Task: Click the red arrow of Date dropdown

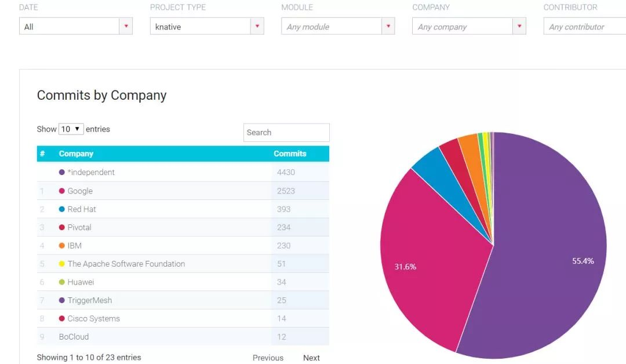Action: tap(126, 26)
